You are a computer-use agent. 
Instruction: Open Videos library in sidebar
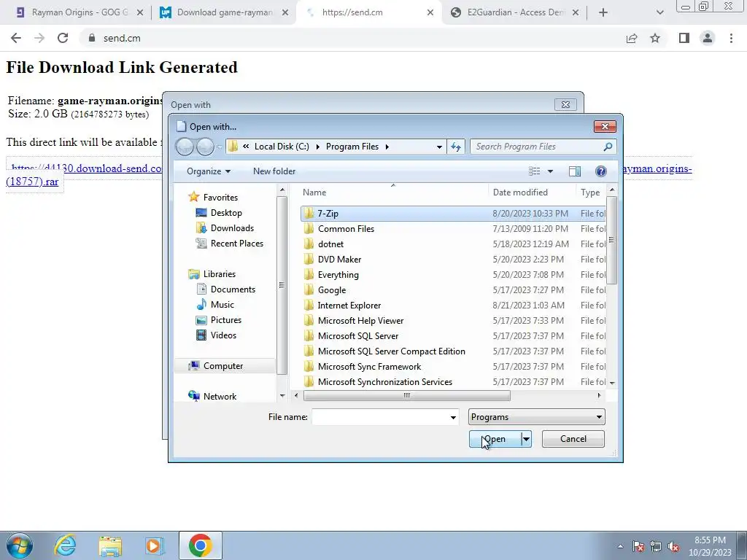pos(216,335)
